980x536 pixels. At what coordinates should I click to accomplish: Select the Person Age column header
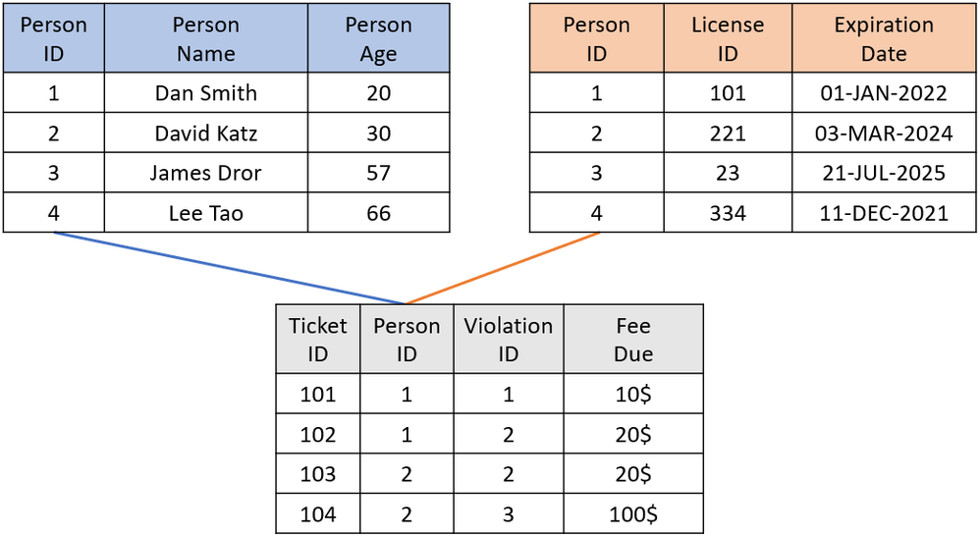coord(378,38)
